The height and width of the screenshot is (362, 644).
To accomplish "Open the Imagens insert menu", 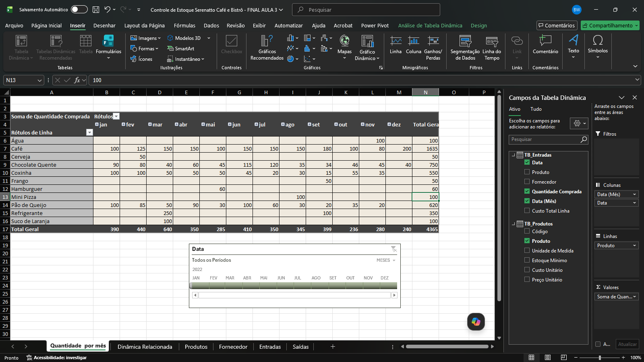I will click(145, 38).
